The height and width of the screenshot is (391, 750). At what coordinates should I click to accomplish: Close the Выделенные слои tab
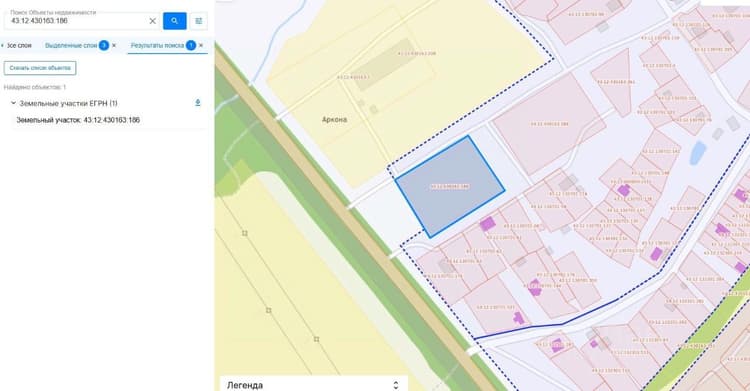114,45
